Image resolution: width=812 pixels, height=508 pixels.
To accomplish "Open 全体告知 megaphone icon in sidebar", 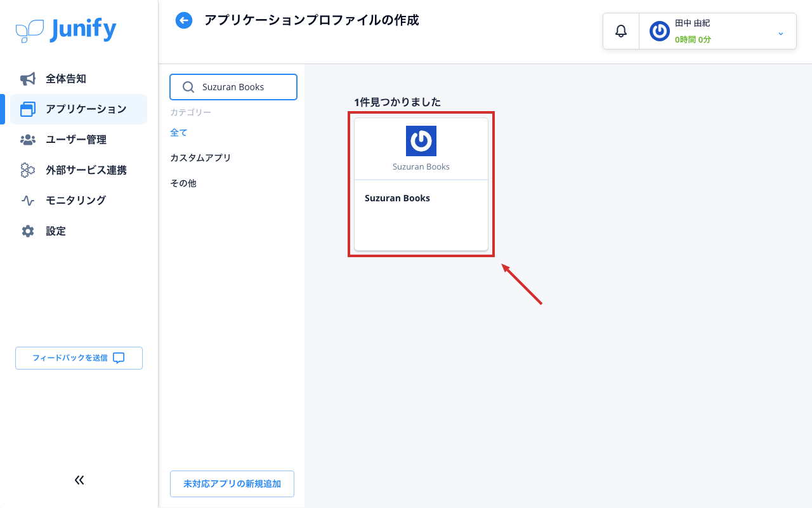I will coord(28,79).
